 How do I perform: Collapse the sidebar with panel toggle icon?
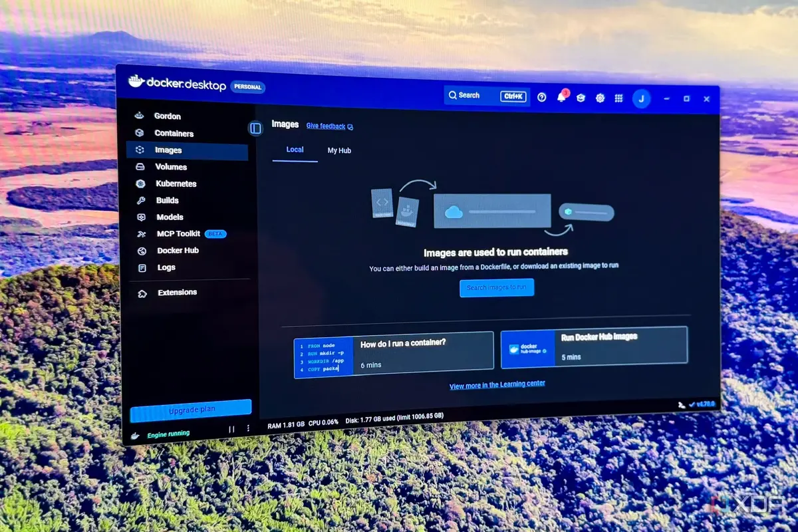click(x=255, y=128)
